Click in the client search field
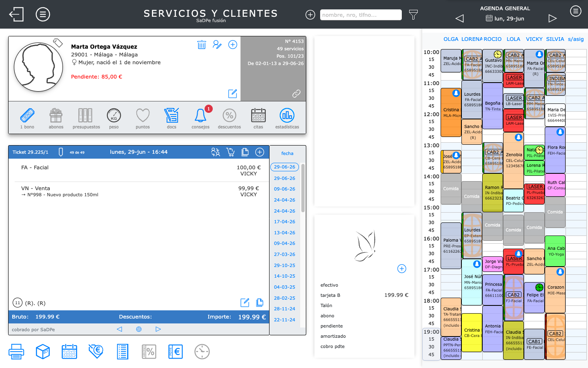588x368 pixels. click(x=361, y=15)
